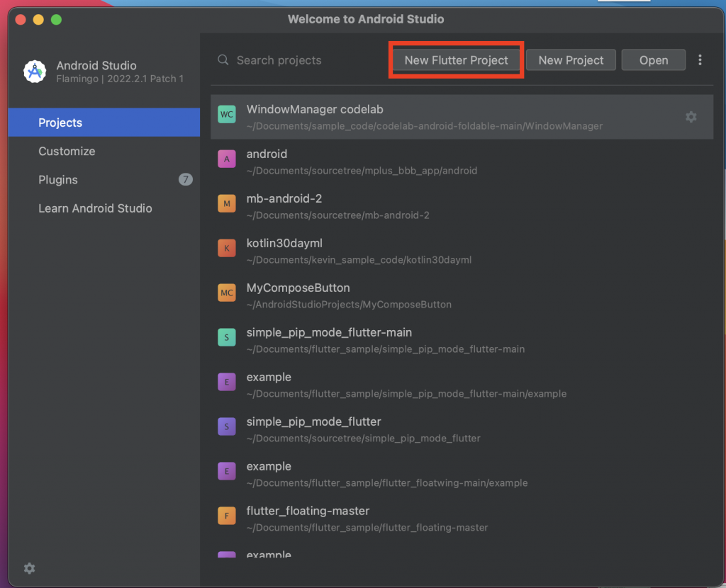The width and height of the screenshot is (726, 588).
Task: Open the WindowManager codelab project
Action: [x=462, y=117]
